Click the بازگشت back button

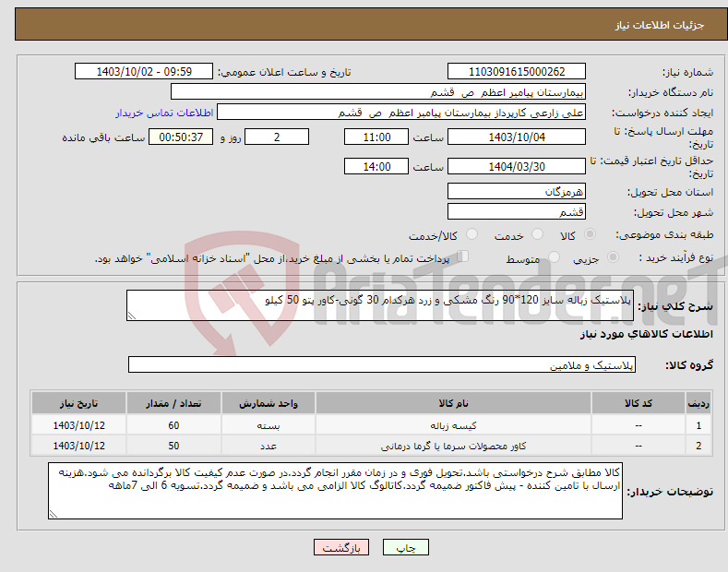click(x=341, y=547)
